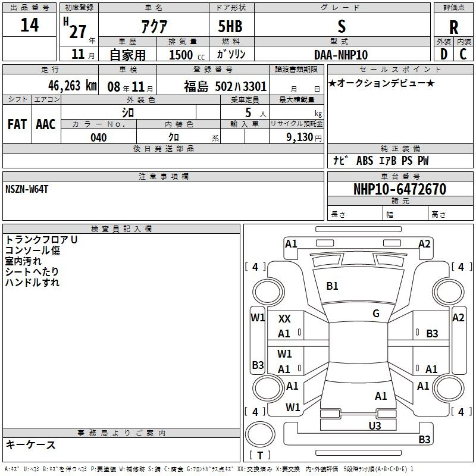The height and width of the screenshot is (476, 476).
Task: Select inspector note ハンドルすれ
Action: click(x=32, y=282)
